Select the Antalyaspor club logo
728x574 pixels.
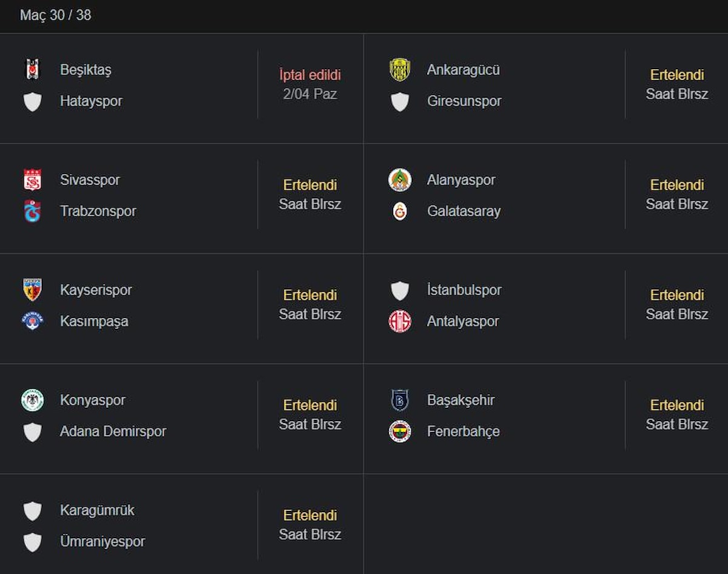[400, 322]
